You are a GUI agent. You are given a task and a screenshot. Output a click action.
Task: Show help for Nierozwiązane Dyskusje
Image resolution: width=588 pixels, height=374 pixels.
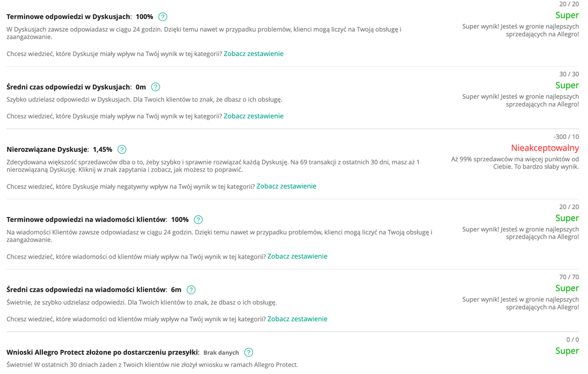tap(122, 150)
